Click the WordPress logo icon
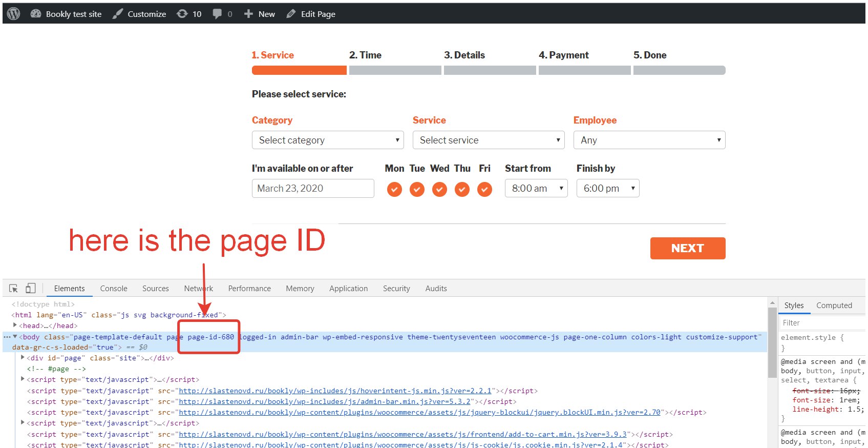The image size is (868, 448). click(x=14, y=14)
